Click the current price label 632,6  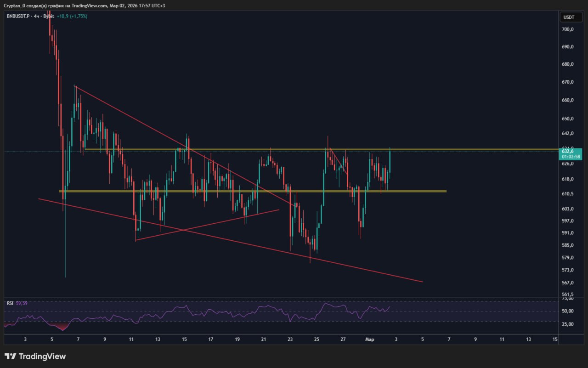click(x=568, y=151)
